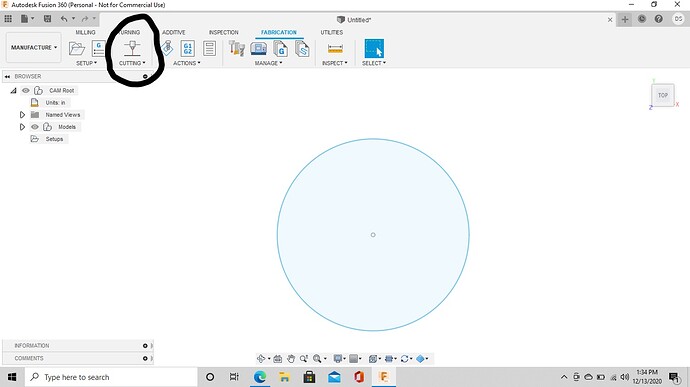The image size is (690, 387).
Task: Toggle visibility eye of CAM Root
Action: (x=26, y=90)
